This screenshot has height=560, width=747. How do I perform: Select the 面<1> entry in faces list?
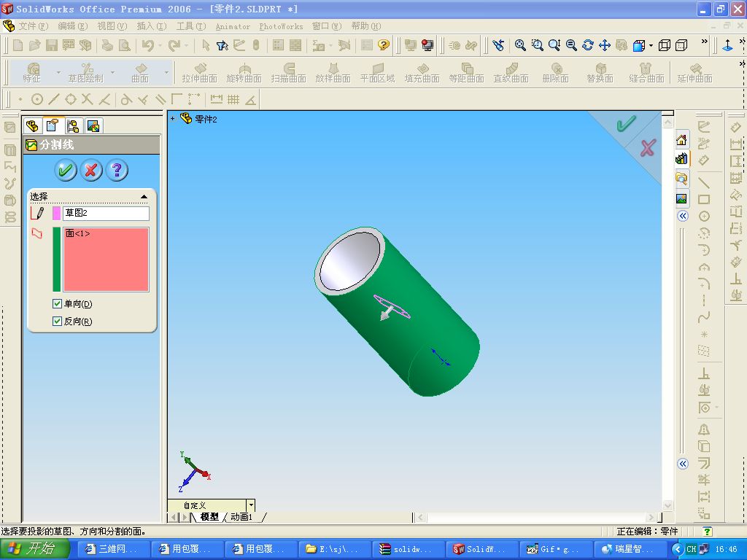(x=77, y=233)
